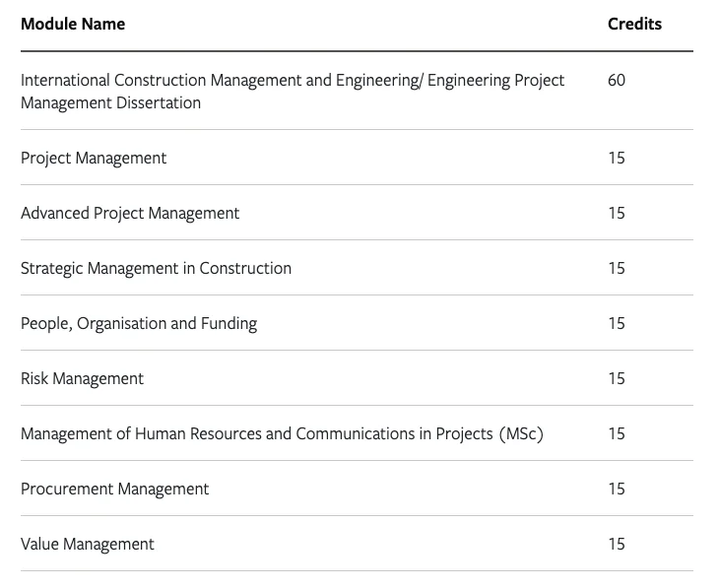Click the Module Name column header
Viewport: 720px width, 588px height.
73,24
